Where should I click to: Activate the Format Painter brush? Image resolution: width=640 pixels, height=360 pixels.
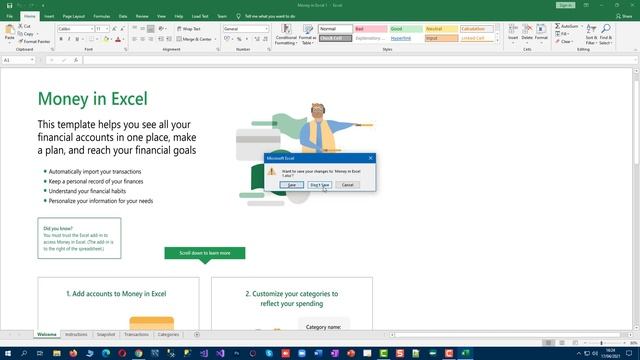coord(34,42)
